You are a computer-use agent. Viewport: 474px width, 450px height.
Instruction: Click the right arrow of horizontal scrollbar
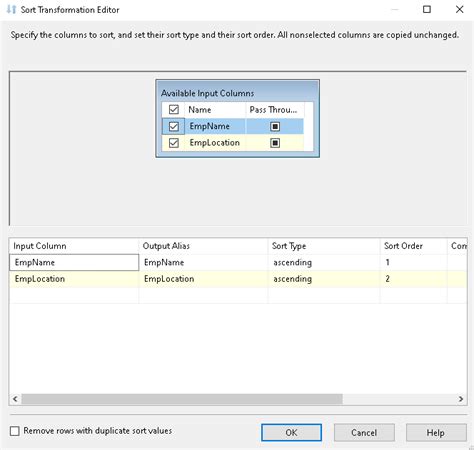(x=461, y=399)
